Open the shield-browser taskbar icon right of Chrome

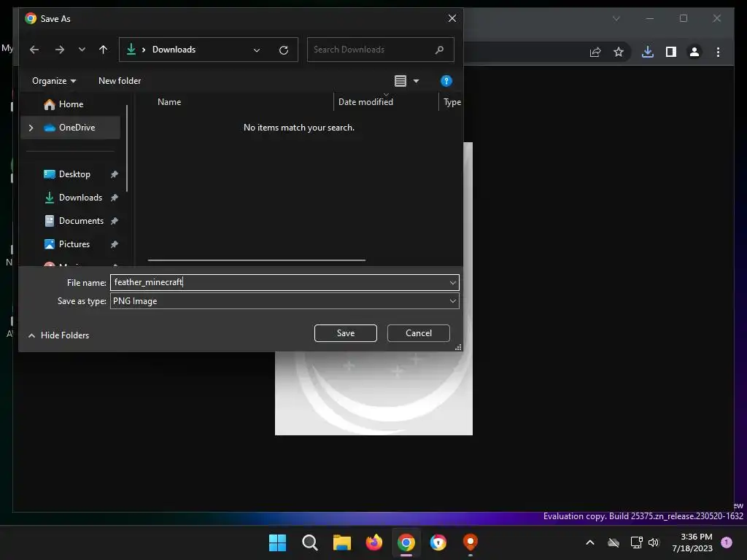[438, 542]
